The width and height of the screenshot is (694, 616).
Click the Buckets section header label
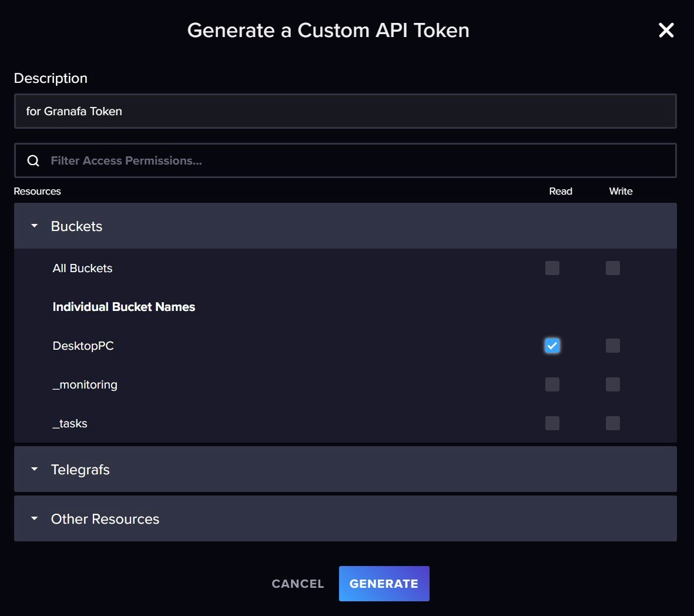point(76,226)
